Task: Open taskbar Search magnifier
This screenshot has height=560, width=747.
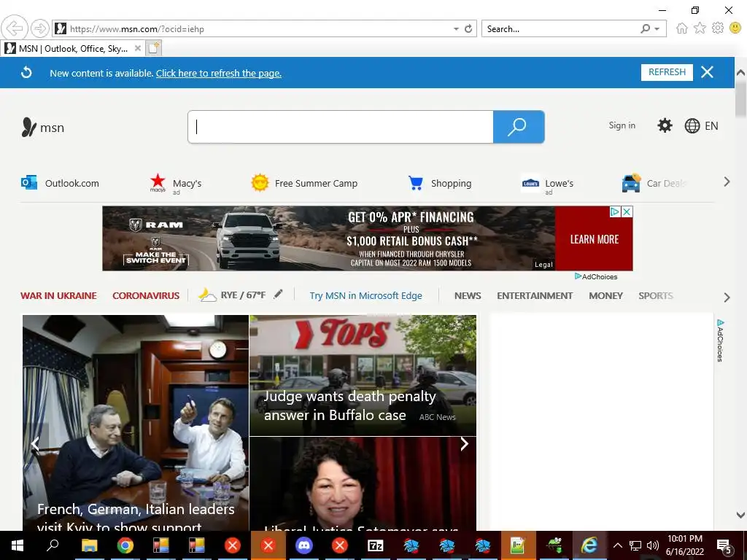Action: (53, 545)
